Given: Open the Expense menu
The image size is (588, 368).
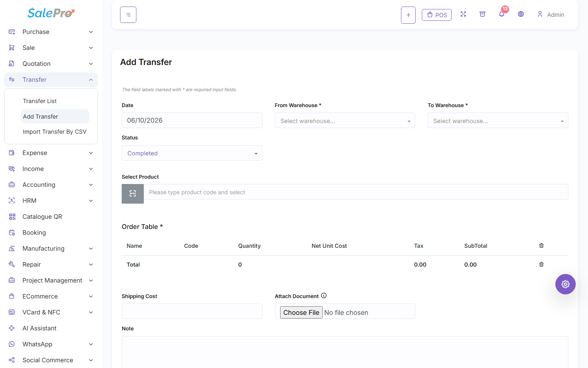Looking at the screenshot, I should tap(51, 153).
